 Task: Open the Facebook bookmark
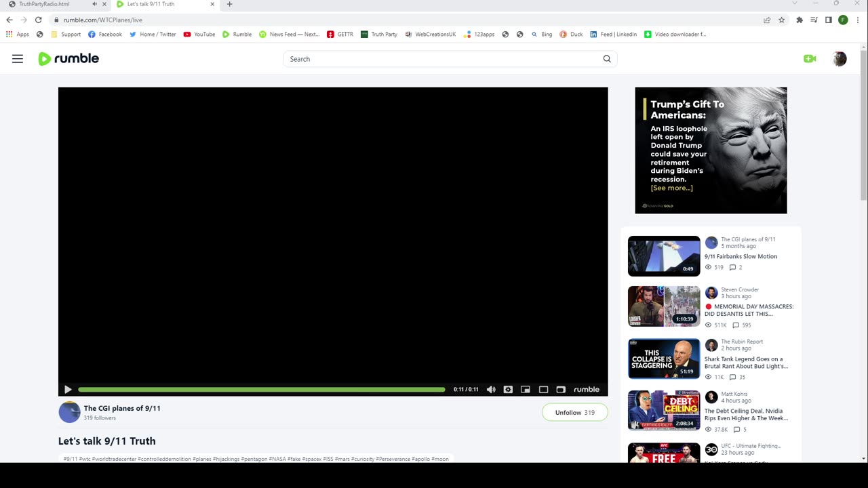coord(104,35)
